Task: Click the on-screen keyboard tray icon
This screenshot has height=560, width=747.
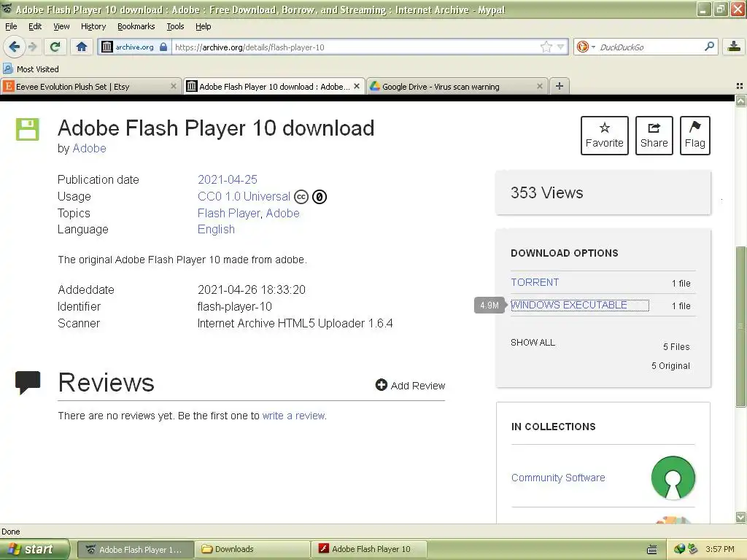Action: [x=651, y=550]
